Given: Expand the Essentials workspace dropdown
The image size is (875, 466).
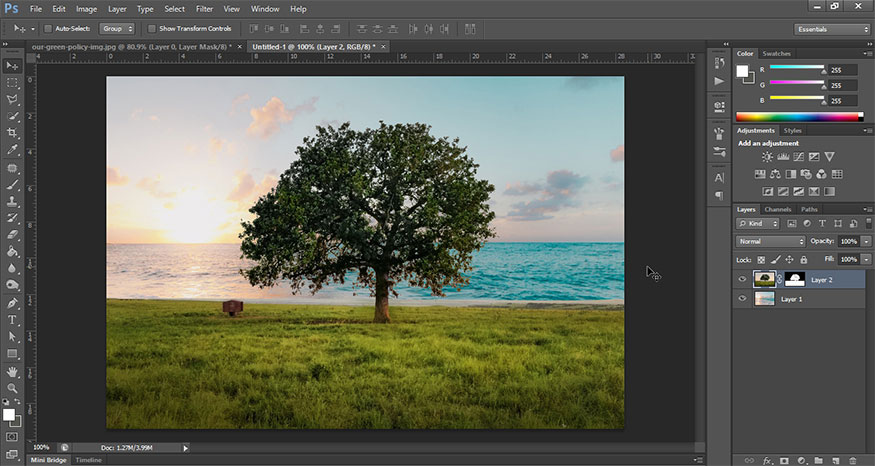Looking at the screenshot, I should pos(832,29).
